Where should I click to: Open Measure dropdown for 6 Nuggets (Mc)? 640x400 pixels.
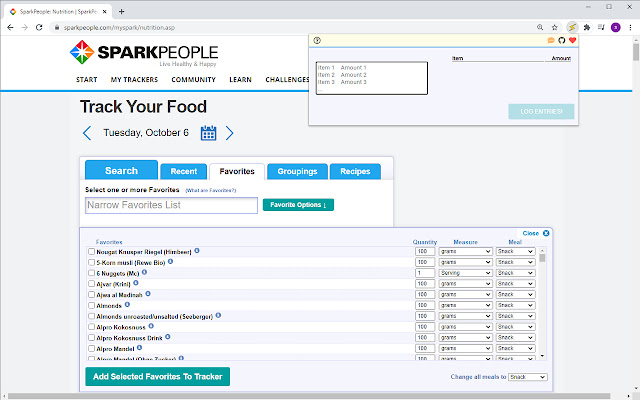(x=465, y=273)
